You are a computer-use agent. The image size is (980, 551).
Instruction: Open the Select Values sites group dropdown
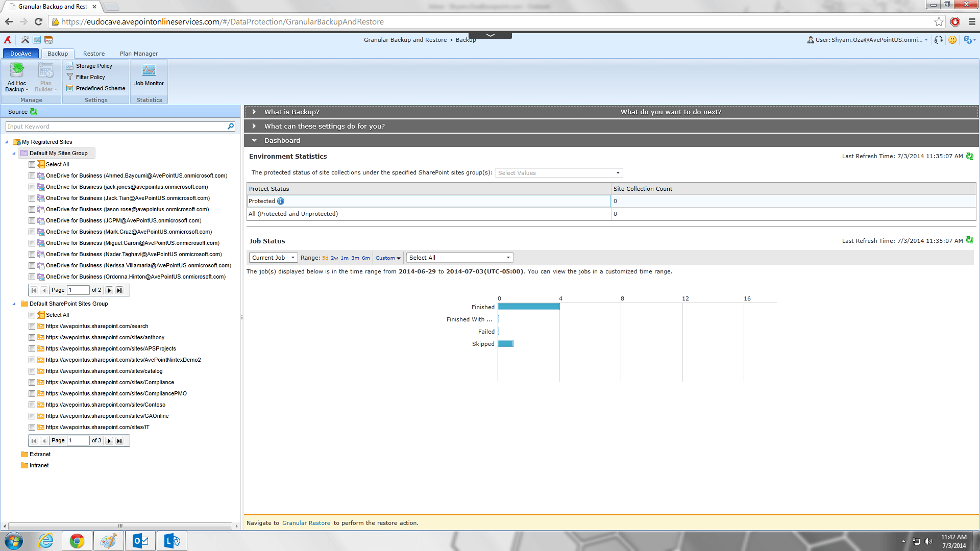559,173
